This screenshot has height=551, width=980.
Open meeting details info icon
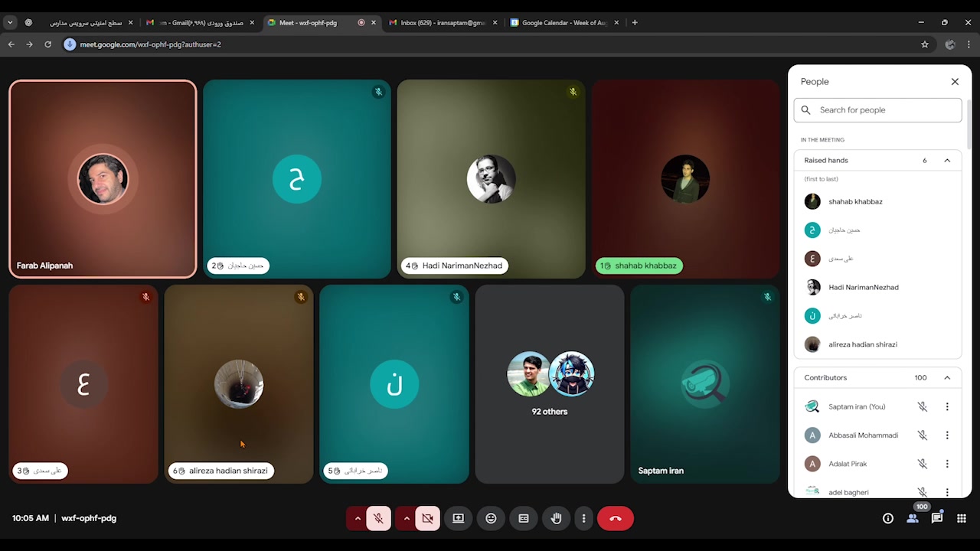click(x=888, y=518)
